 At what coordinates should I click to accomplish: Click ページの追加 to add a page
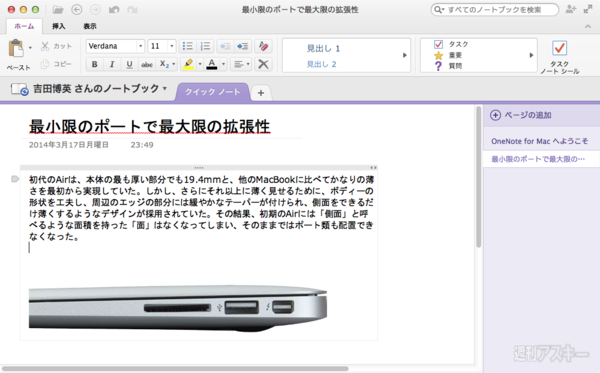tap(521, 115)
